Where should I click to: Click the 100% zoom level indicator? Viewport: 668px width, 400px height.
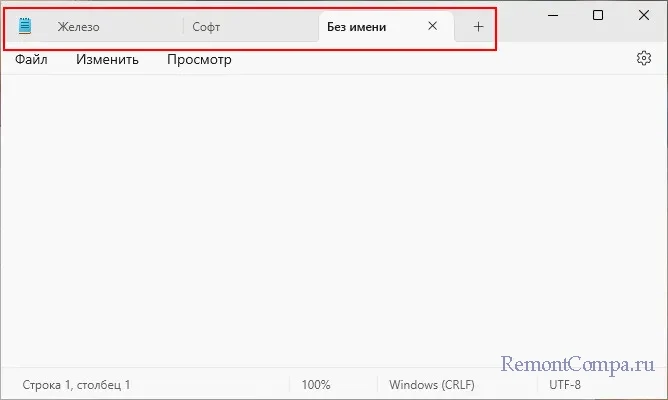click(315, 384)
